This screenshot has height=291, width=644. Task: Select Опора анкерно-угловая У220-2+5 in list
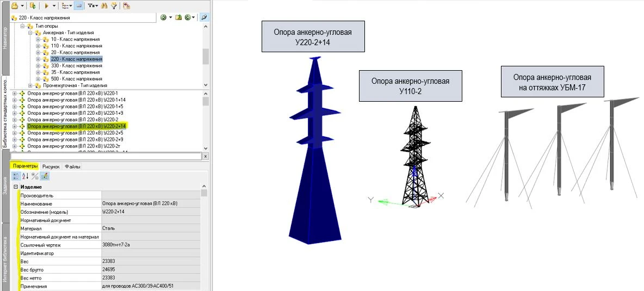[76, 133]
